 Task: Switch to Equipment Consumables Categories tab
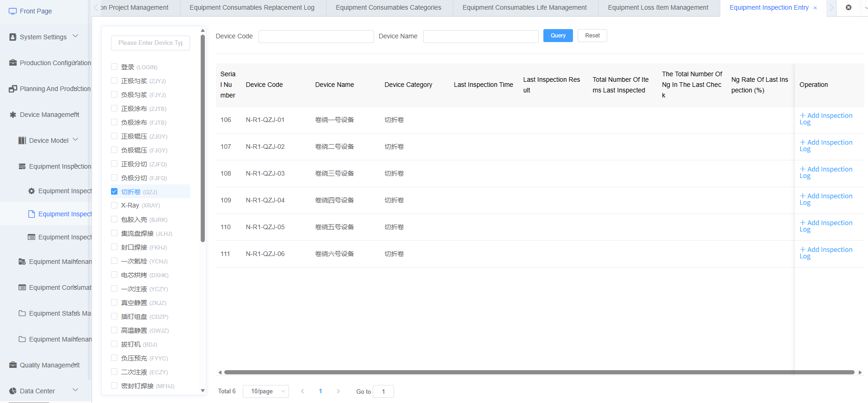[388, 7]
